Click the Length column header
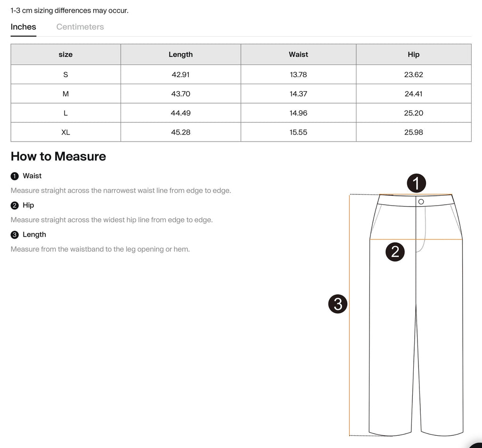This screenshot has height=448, width=482. click(181, 55)
